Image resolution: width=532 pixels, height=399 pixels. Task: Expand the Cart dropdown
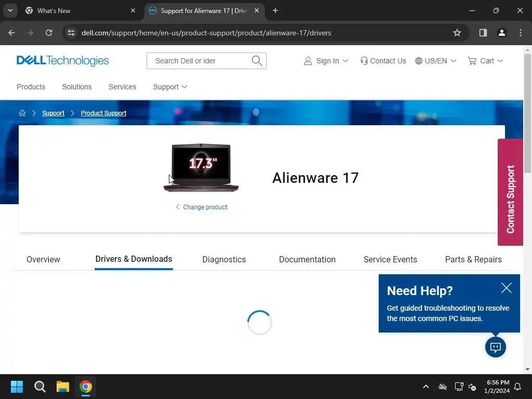coord(486,61)
